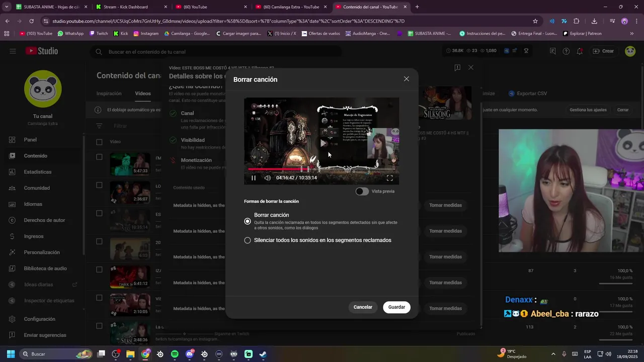Image resolution: width=644 pixels, height=362 pixels.
Task: Open Steam from the taskbar
Action: (263, 354)
